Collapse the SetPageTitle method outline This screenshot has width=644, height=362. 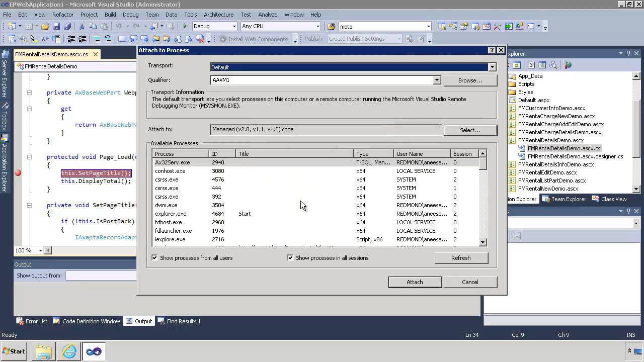point(29,205)
